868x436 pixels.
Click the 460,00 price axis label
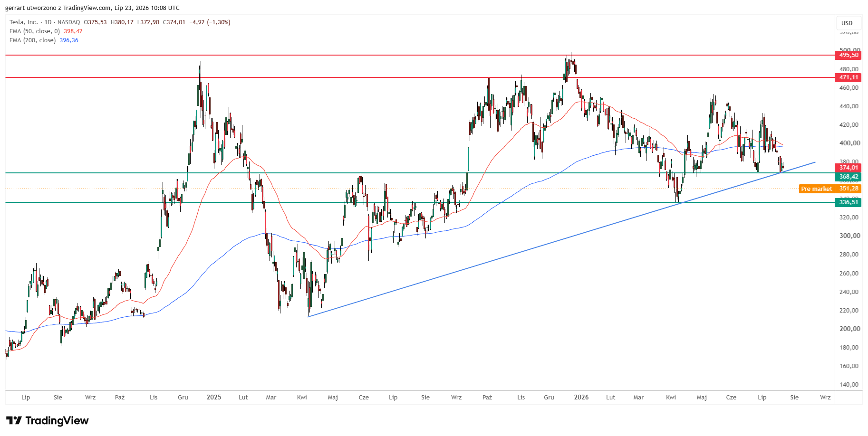click(x=849, y=87)
